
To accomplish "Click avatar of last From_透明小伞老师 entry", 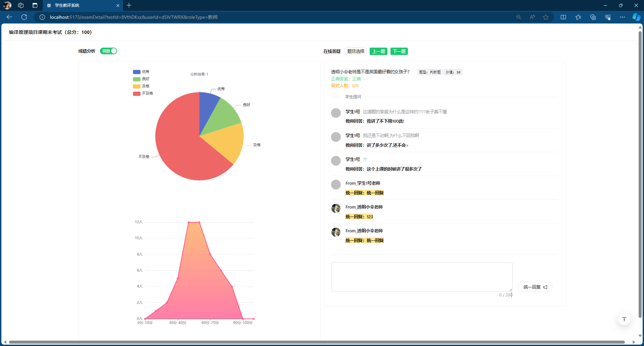I will click(336, 232).
